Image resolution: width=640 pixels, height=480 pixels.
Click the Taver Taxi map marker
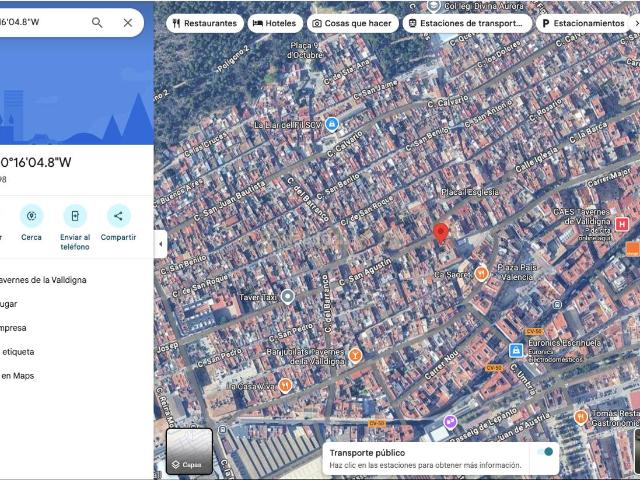click(x=288, y=297)
